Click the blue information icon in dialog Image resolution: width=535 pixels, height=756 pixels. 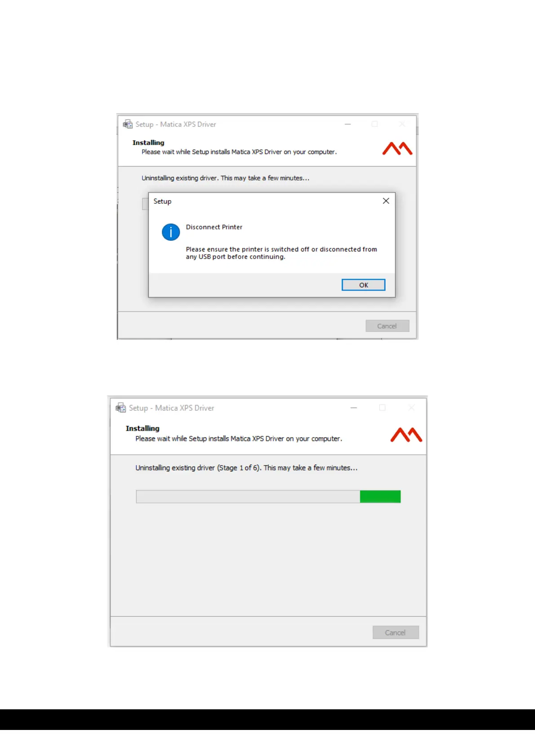pos(171,232)
